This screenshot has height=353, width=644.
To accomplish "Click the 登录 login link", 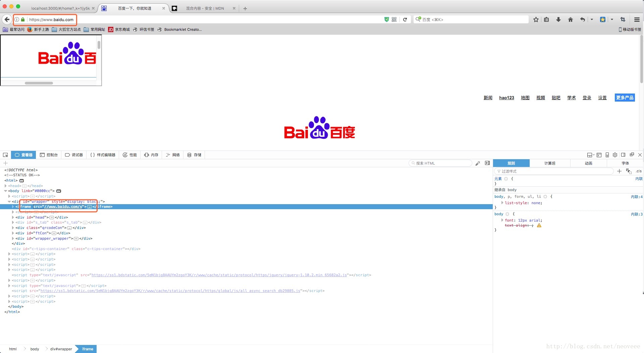I will coord(587,98).
